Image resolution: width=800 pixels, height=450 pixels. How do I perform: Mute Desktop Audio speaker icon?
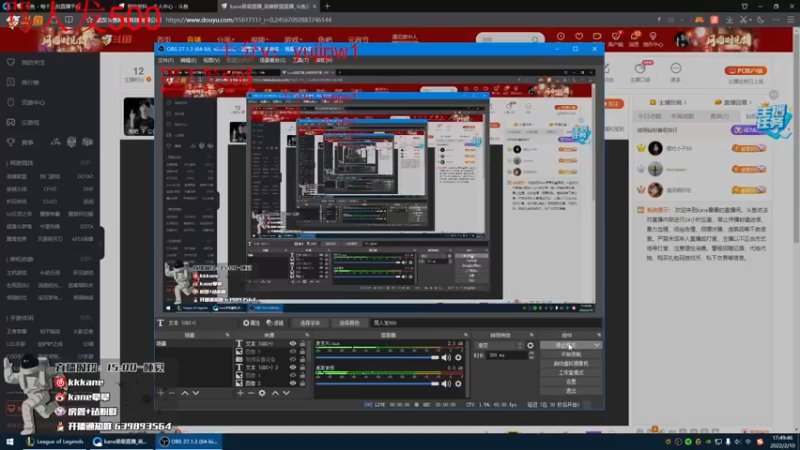[446, 384]
